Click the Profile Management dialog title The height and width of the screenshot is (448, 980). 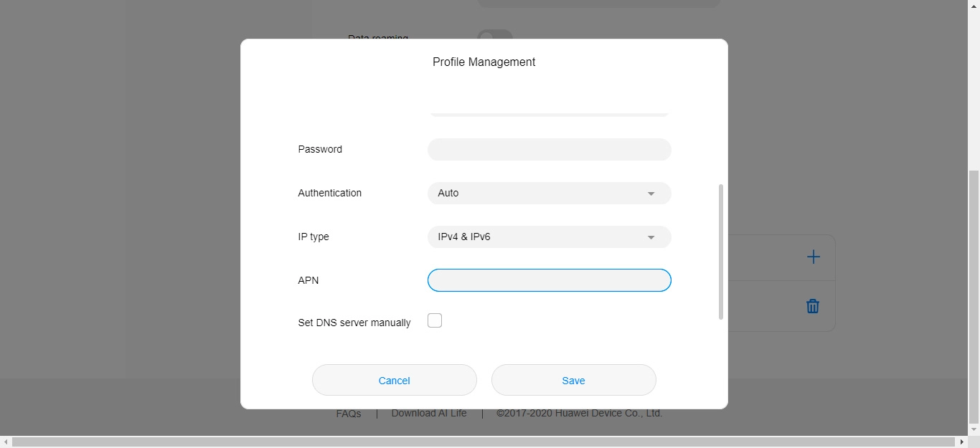pyautogui.click(x=484, y=62)
